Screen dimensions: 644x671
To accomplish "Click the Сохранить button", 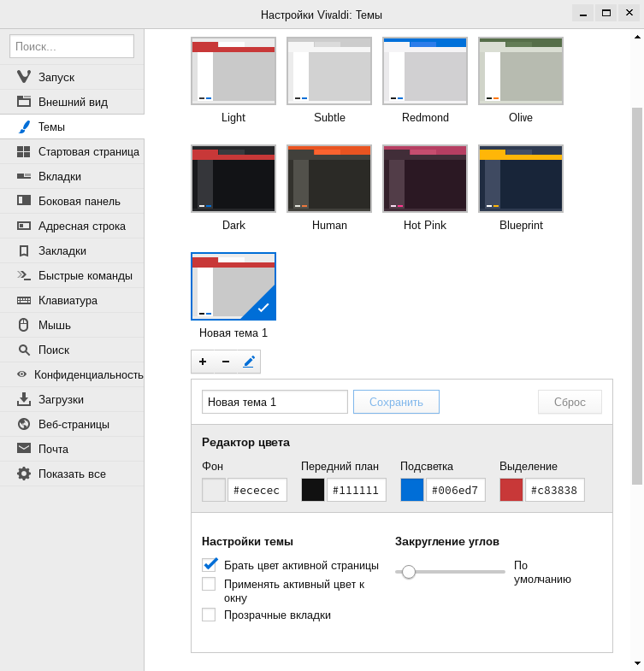I will 396,402.
